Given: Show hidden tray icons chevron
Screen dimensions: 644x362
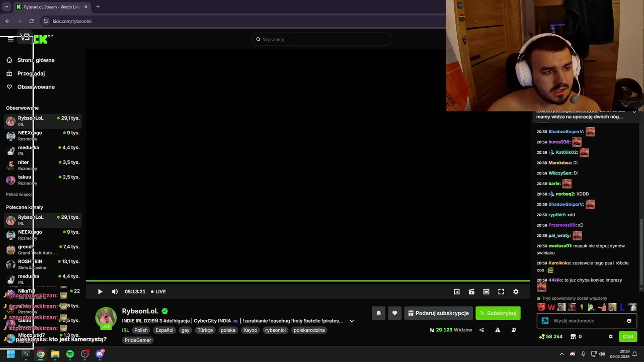Looking at the screenshot, I should [561, 354].
